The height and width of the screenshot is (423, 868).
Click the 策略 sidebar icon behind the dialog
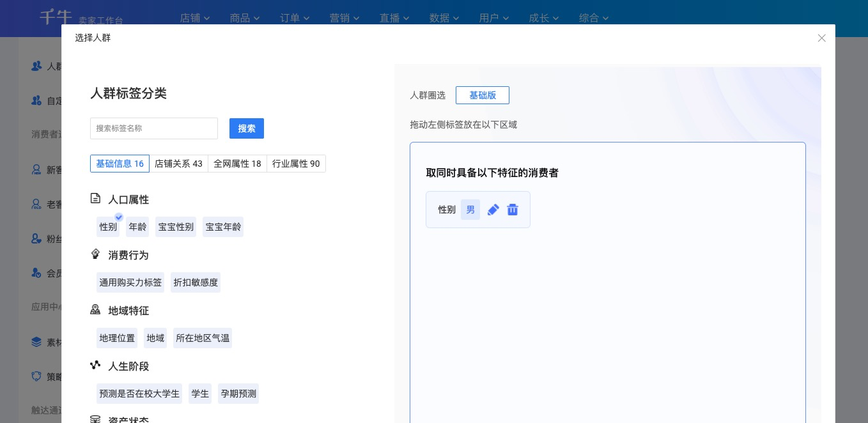click(36, 376)
